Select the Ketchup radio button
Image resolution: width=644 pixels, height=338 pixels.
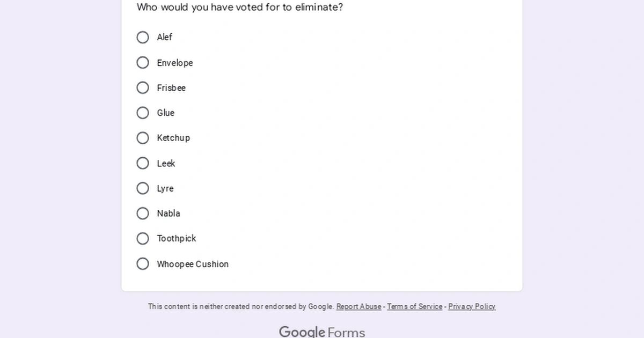tap(142, 138)
